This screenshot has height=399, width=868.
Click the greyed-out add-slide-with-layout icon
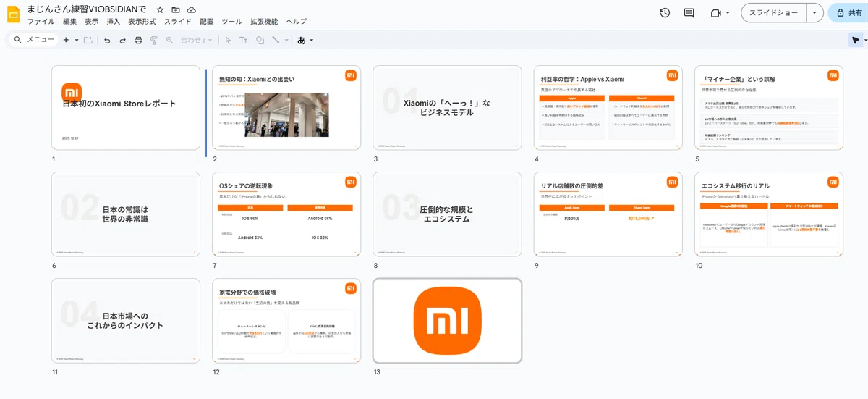(88, 40)
